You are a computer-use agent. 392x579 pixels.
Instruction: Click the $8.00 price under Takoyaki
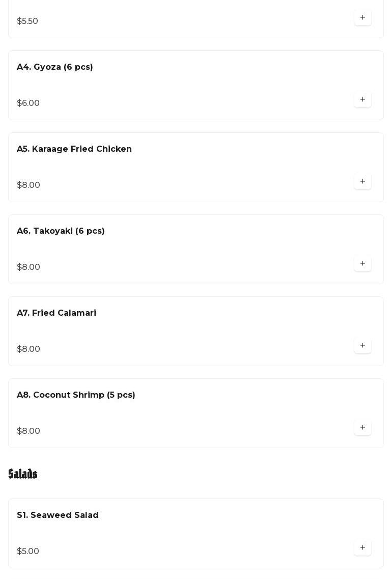coord(29,267)
